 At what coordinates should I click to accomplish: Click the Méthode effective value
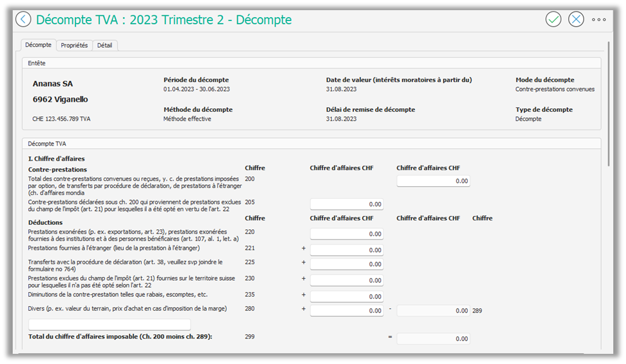187,119
